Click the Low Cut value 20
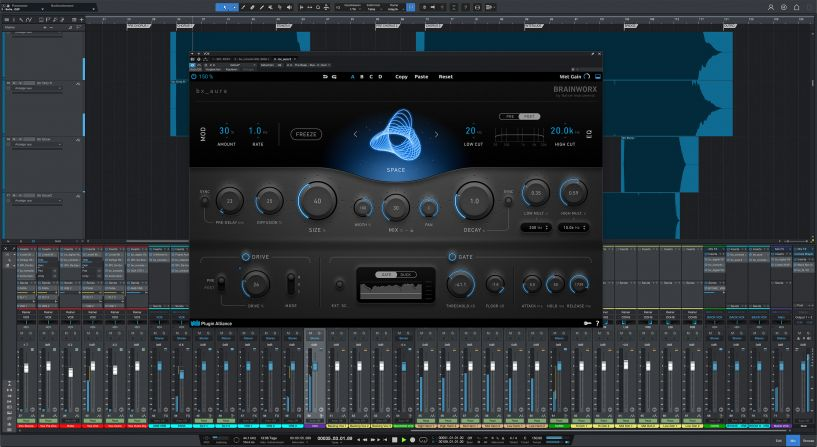This screenshot has height=447, width=817. (x=472, y=131)
